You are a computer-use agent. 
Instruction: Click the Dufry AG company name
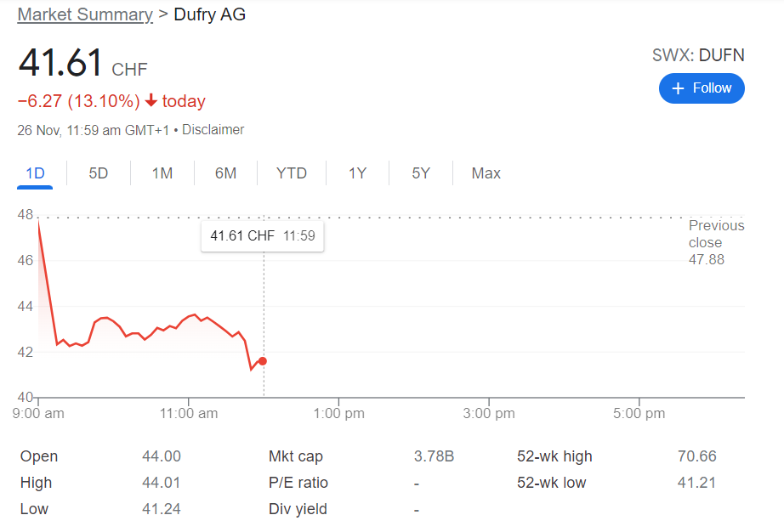click(x=209, y=14)
